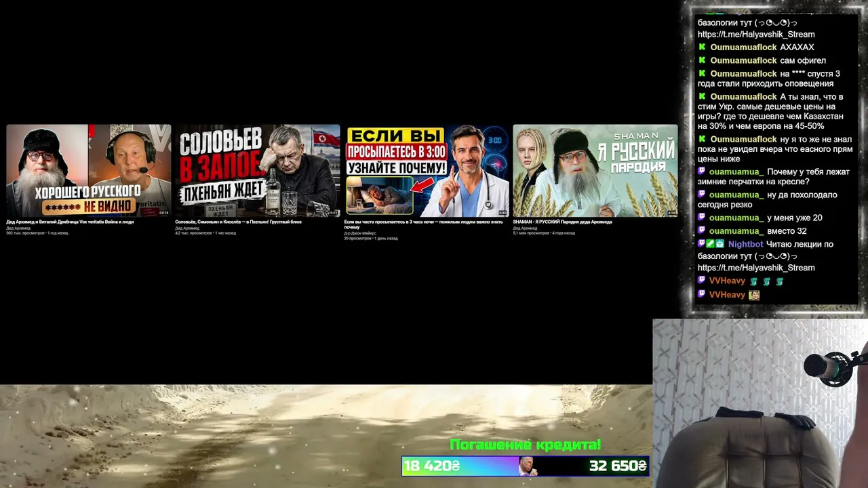Open 'Дед Архимед' channel under the SHAMAN video
Image resolution: width=868 pixels, height=488 pixels.
(525, 228)
